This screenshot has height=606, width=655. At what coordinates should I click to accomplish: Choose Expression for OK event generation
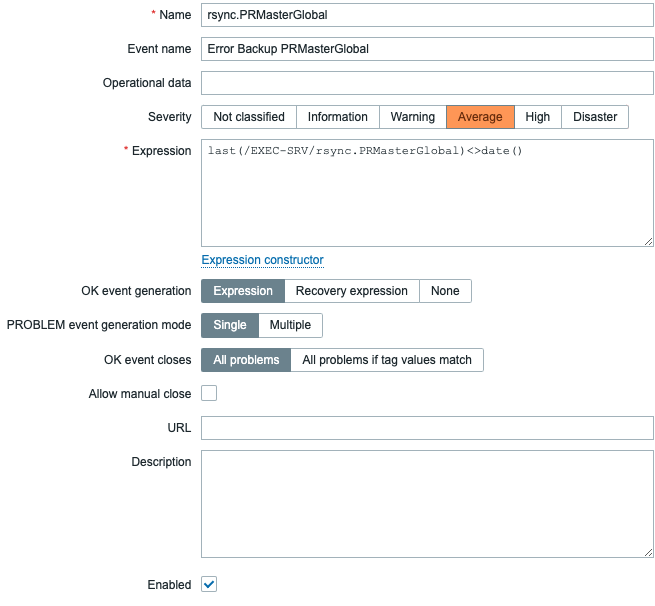pyautogui.click(x=243, y=291)
